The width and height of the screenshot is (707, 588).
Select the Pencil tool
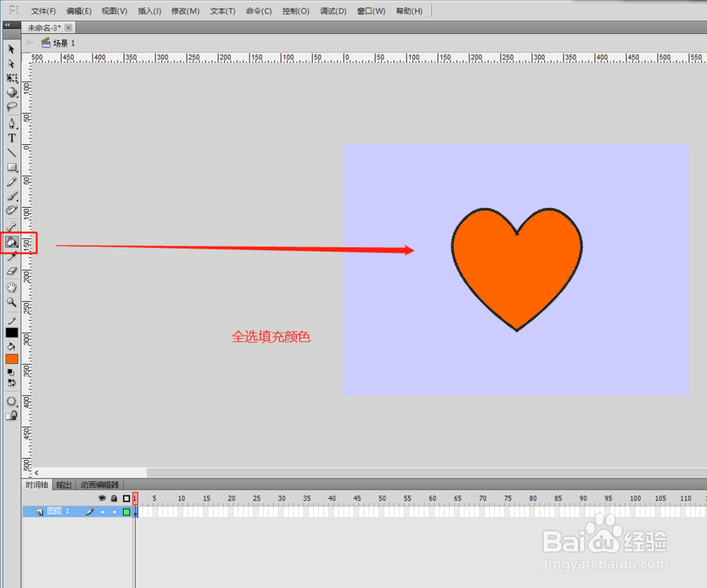click(x=12, y=182)
